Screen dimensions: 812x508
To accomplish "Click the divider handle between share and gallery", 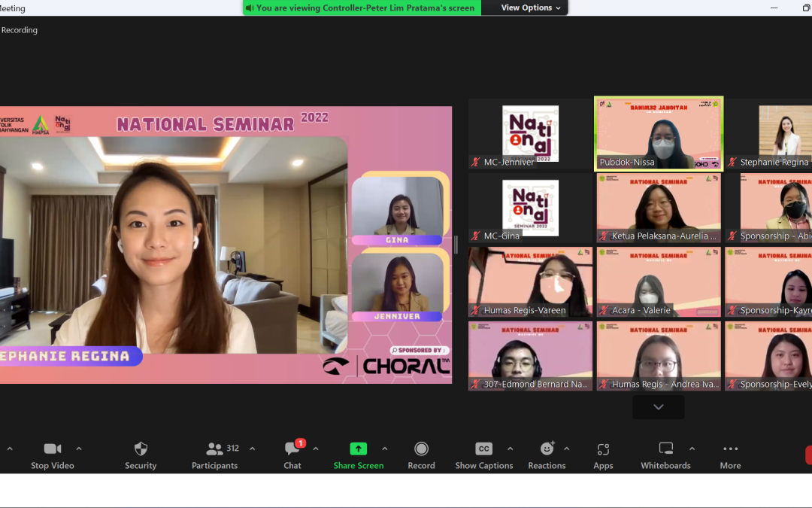I will pyautogui.click(x=456, y=245).
